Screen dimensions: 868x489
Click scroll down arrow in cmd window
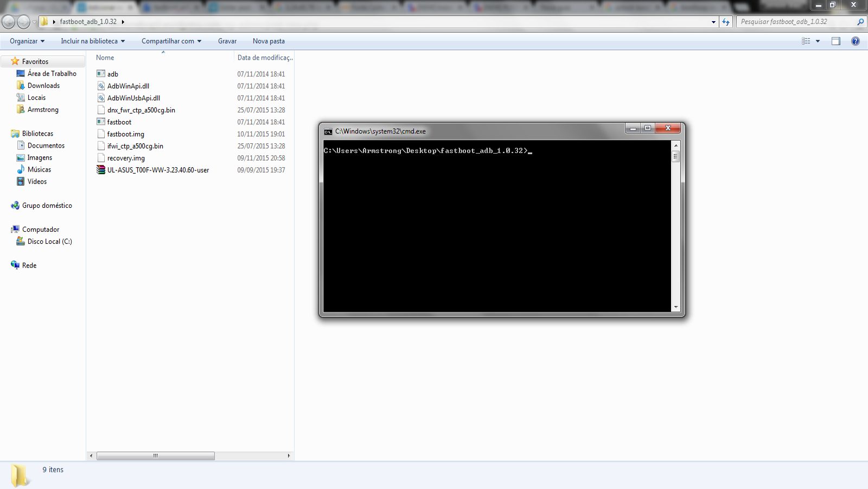[x=676, y=307]
